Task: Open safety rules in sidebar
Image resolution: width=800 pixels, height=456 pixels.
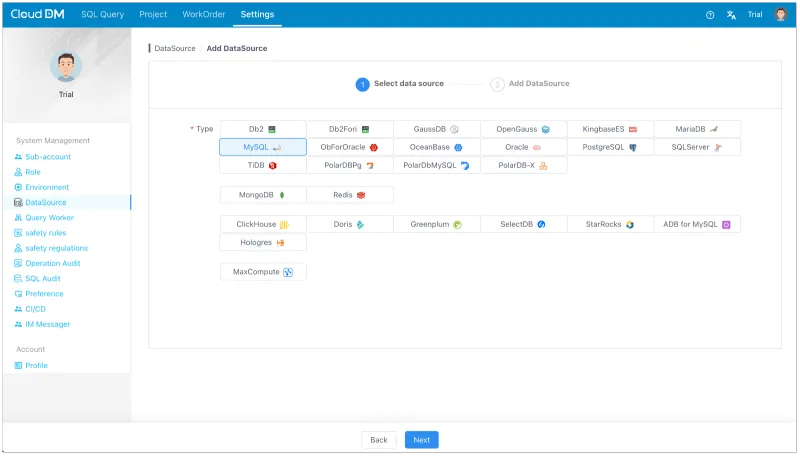Action: pyautogui.click(x=45, y=233)
